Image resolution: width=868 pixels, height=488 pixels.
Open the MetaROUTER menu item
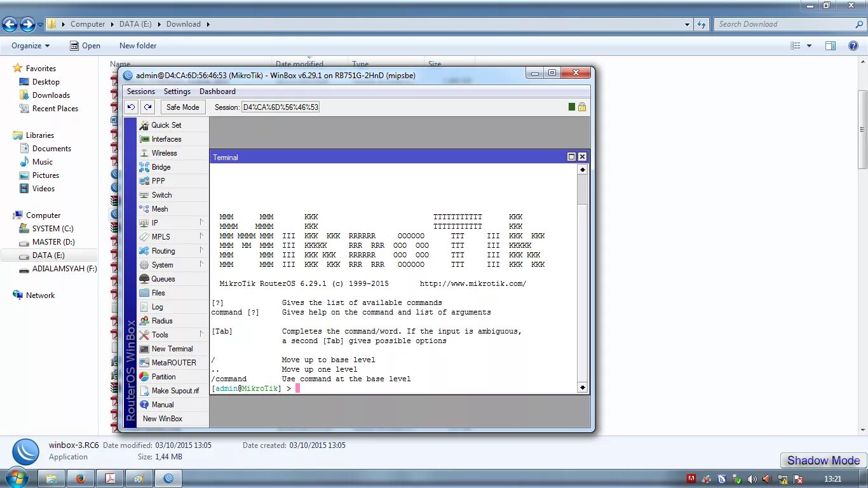point(173,363)
